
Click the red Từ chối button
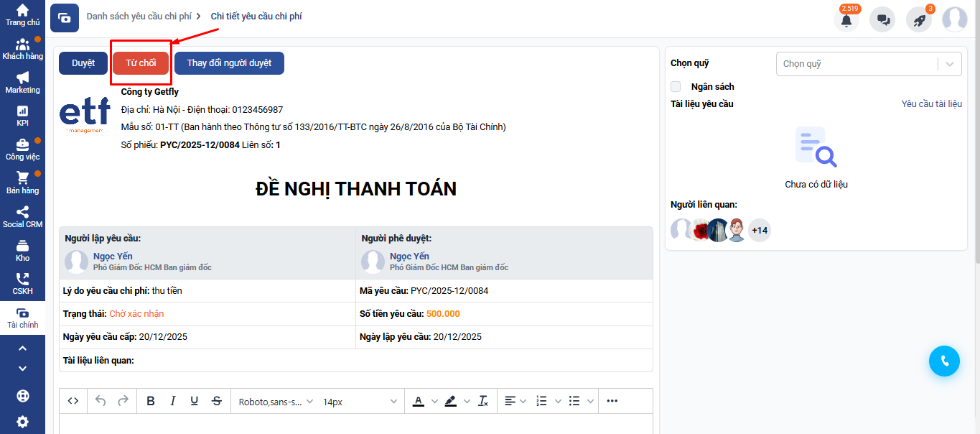[x=141, y=63]
